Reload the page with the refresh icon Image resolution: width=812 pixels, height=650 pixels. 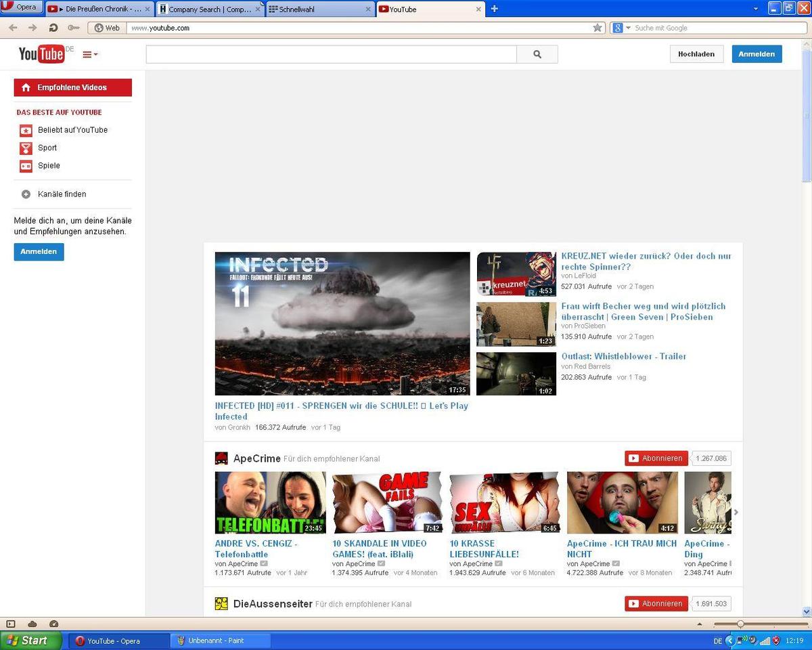[53, 28]
